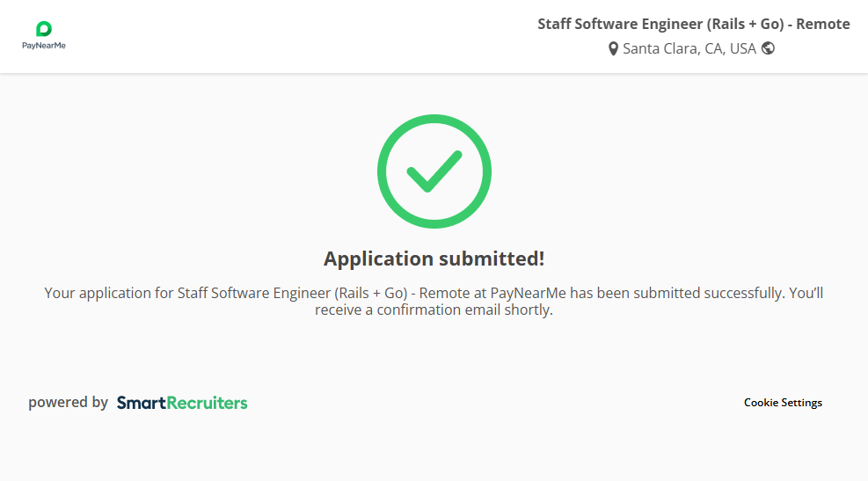Click the PayNearMe green logo icon

44,29
